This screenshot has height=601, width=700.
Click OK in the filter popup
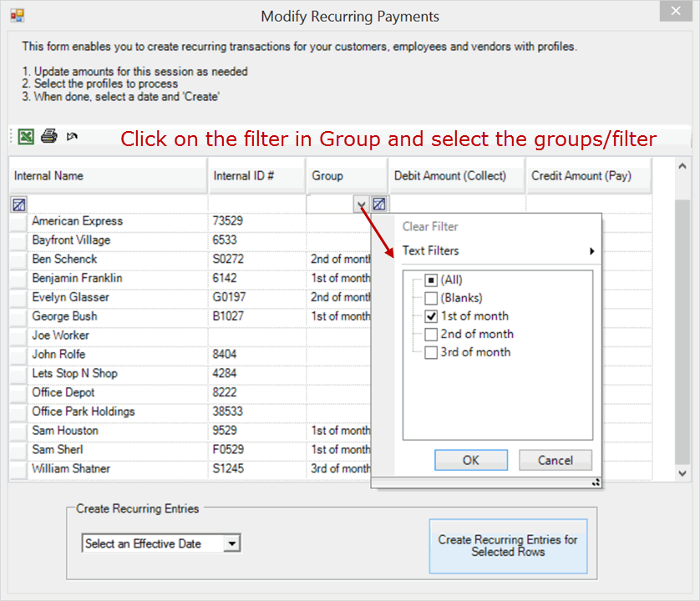(471, 460)
